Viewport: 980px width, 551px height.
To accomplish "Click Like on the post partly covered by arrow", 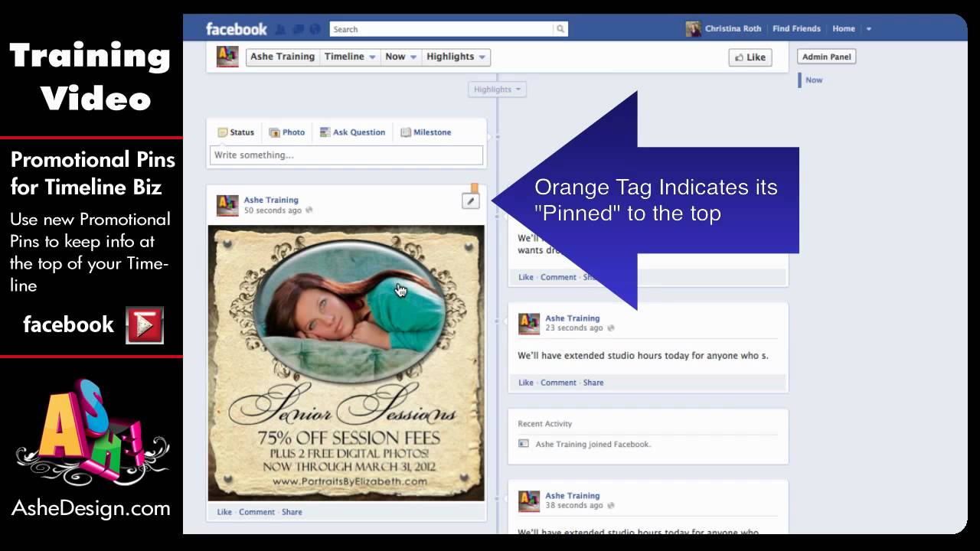I will [526, 277].
